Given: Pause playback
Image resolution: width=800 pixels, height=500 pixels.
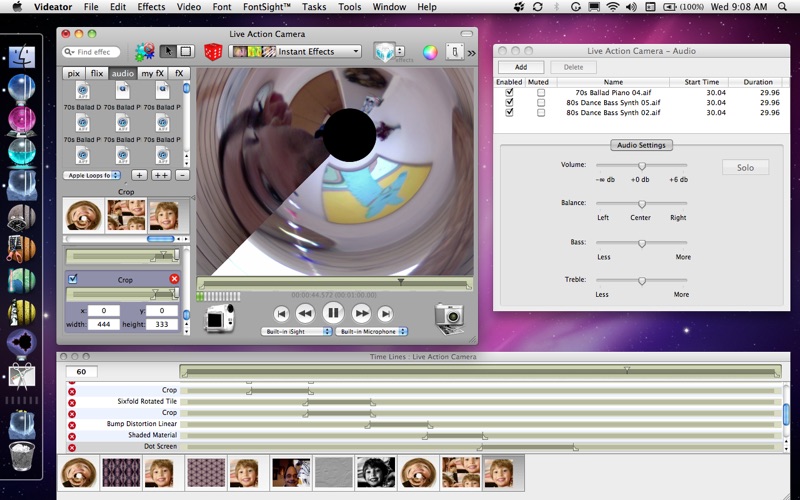Looking at the screenshot, I should pyautogui.click(x=333, y=312).
